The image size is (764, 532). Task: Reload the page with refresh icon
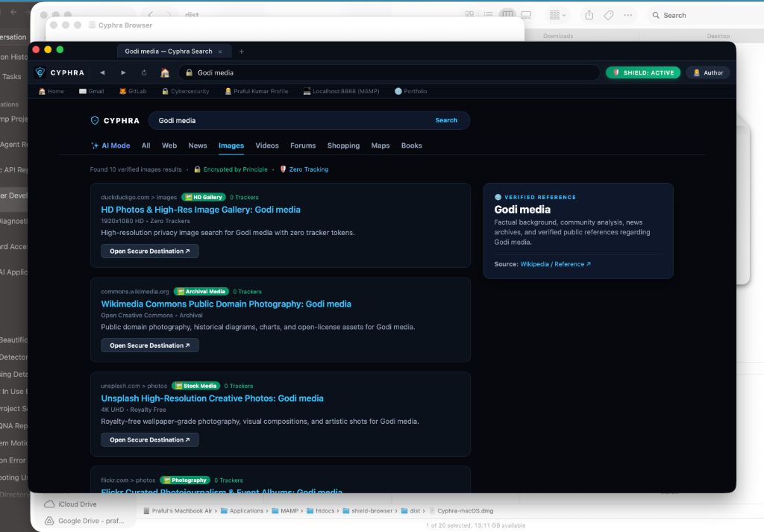(x=144, y=72)
